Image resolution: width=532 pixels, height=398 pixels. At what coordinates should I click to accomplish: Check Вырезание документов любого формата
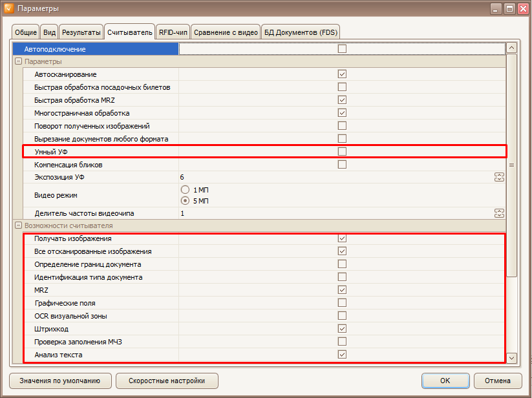(x=342, y=138)
